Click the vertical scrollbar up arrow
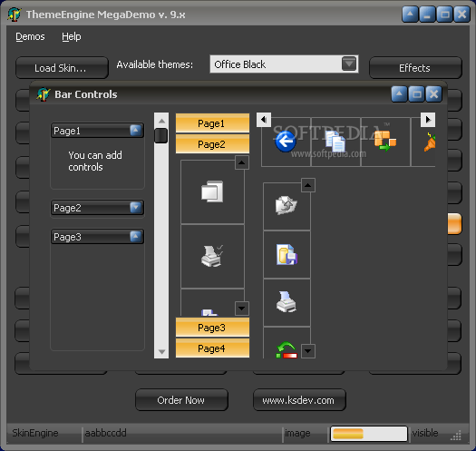The height and width of the screenshot is (451, 476). click(x=161, y=121)
